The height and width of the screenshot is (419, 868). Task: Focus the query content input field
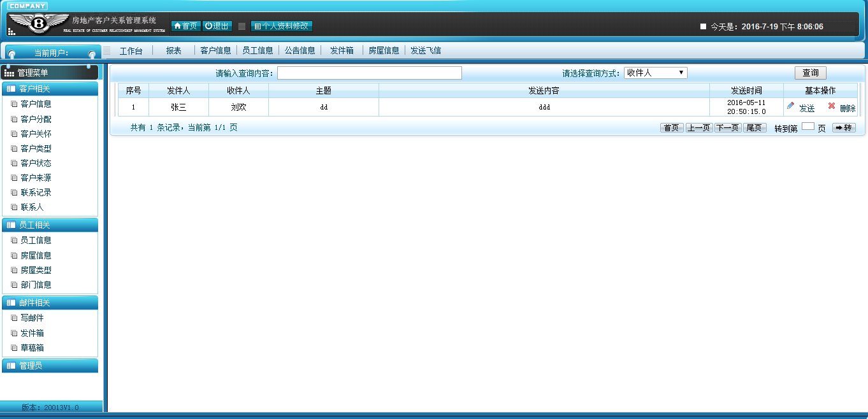click(x=370, y=73)
